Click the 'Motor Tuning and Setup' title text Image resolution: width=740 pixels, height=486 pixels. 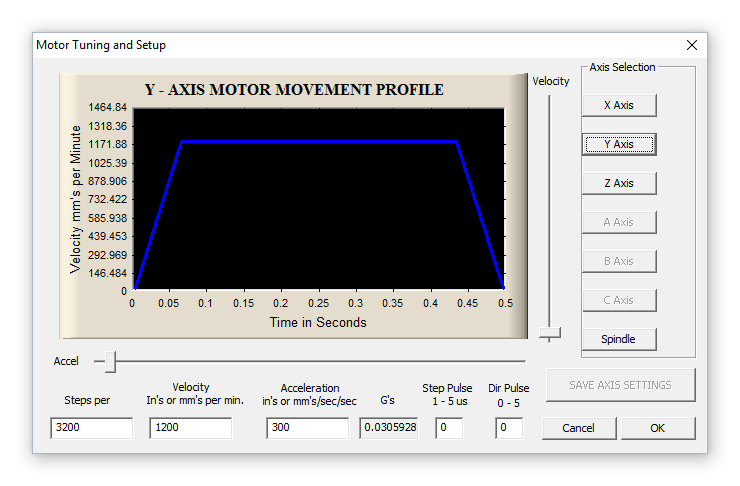coord(101,45)
